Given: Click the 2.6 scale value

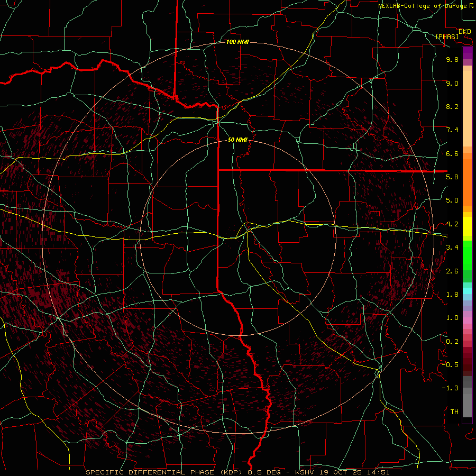Looking at the screenshot, I should coord(452,271).
